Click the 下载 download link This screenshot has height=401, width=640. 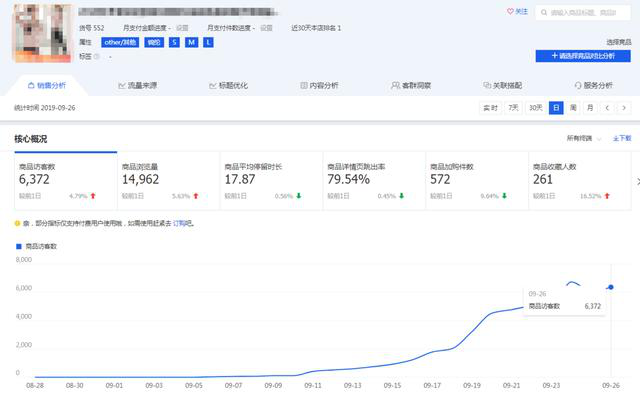tap(622, 138)
